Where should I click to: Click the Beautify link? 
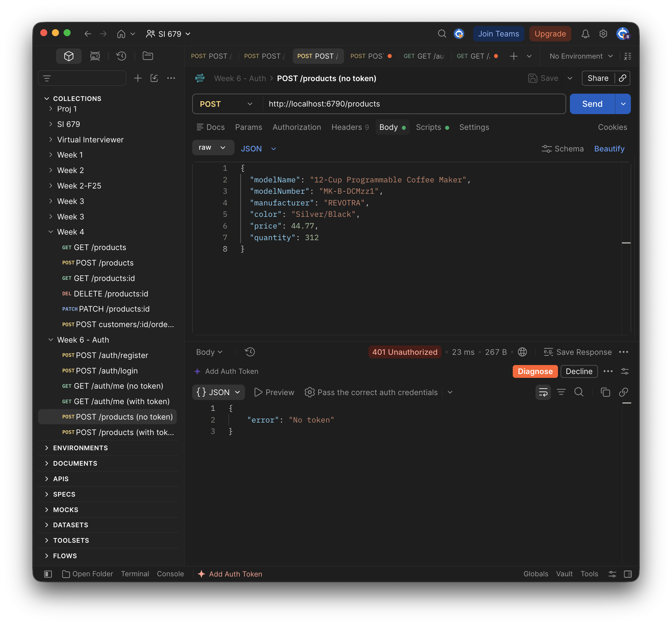click(609, 149)
